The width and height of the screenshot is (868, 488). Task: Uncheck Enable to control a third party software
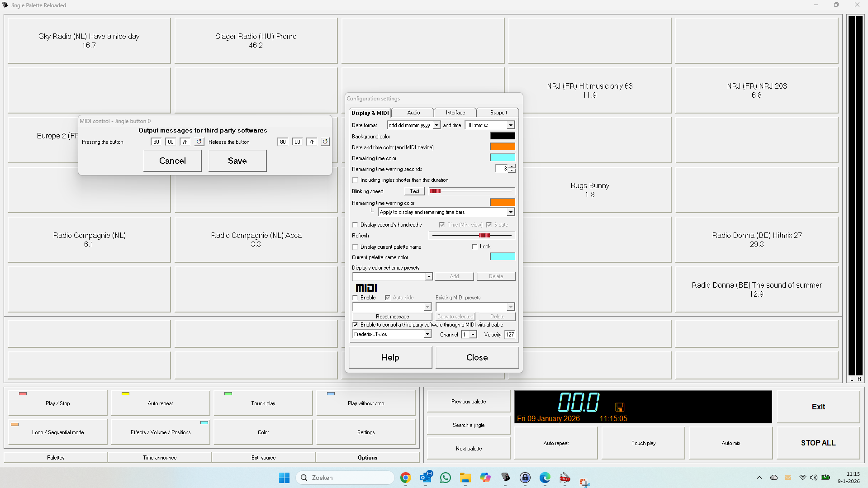pyautogui.click(x=355, y=324)
